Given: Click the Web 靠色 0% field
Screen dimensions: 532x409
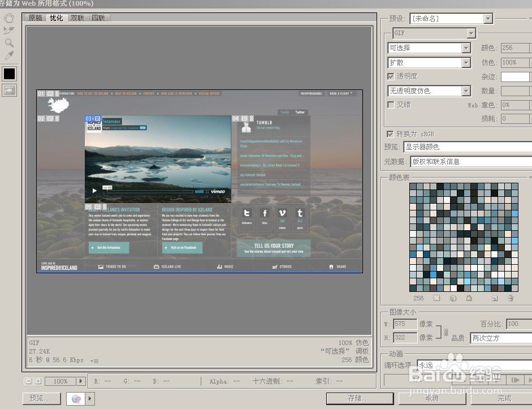Looking at the screenshot, I should coord(516,105).
